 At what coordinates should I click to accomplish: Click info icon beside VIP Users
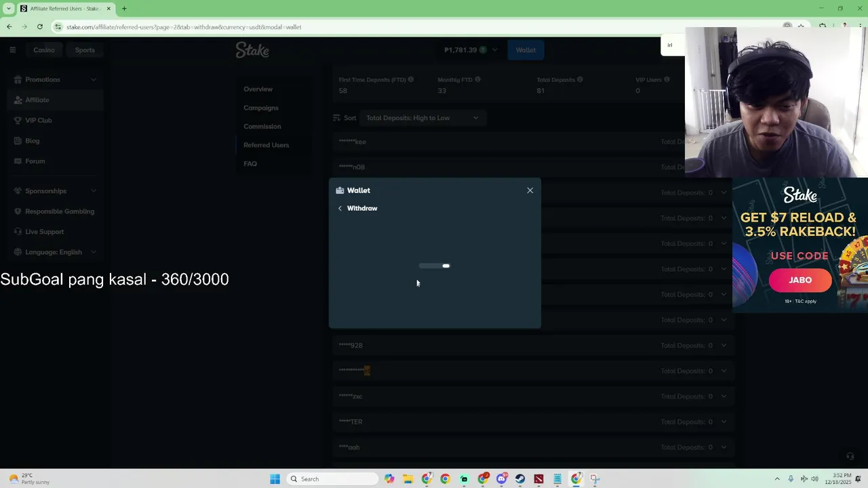click(x=667, y=79)
